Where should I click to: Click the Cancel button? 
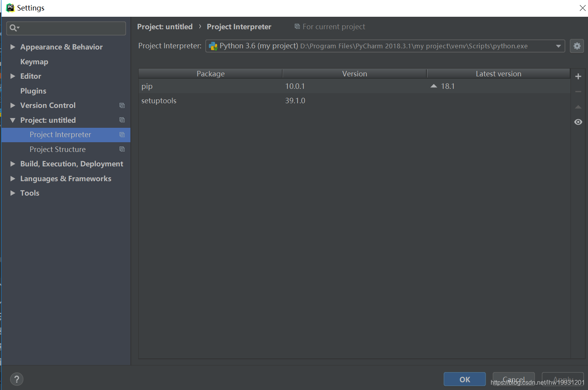(x=513, y=379)
